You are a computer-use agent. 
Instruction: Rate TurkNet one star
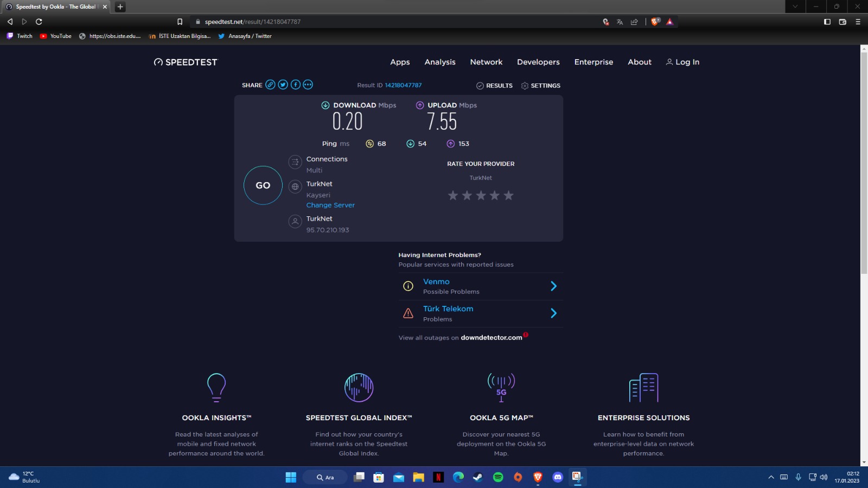coord(453,195)
